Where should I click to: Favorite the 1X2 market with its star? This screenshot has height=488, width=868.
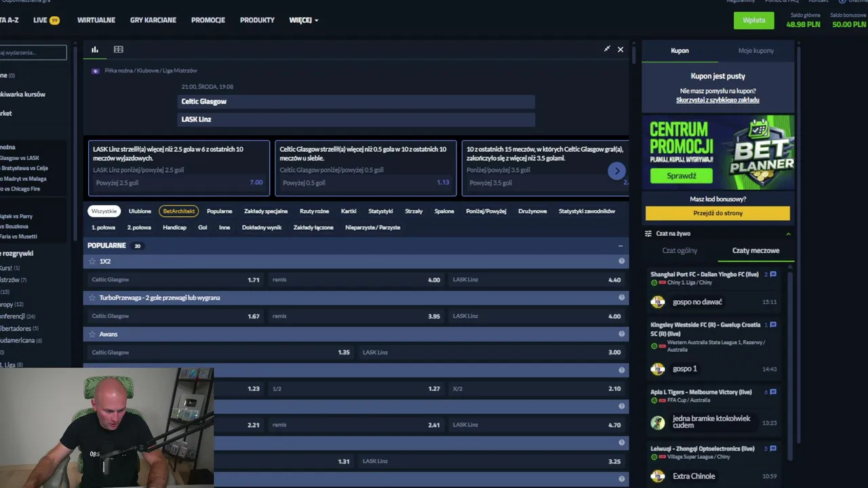point(92,261)
